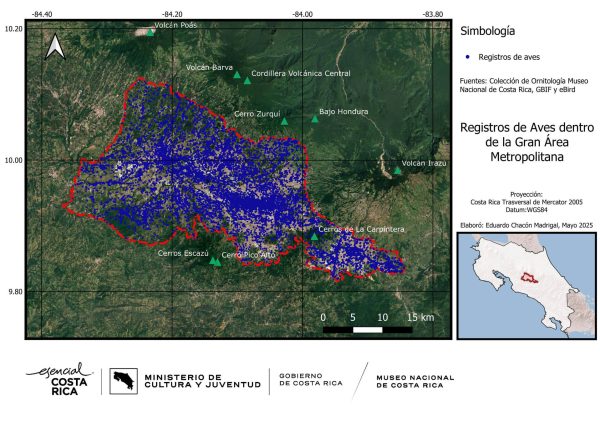Click the Cerro Zurquí triangle marker

pos(284,121)
